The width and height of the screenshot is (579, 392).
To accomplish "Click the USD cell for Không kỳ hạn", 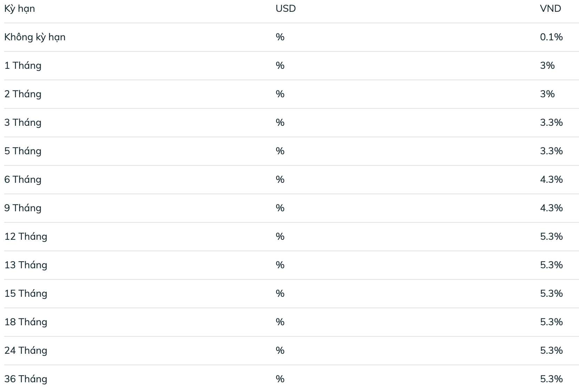I will click(x=280, y=37).
